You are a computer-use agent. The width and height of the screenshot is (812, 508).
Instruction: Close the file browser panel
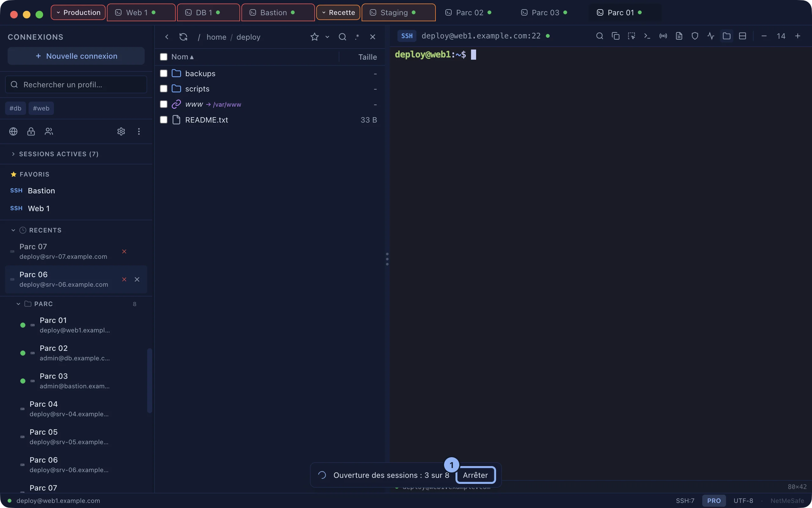372,37
